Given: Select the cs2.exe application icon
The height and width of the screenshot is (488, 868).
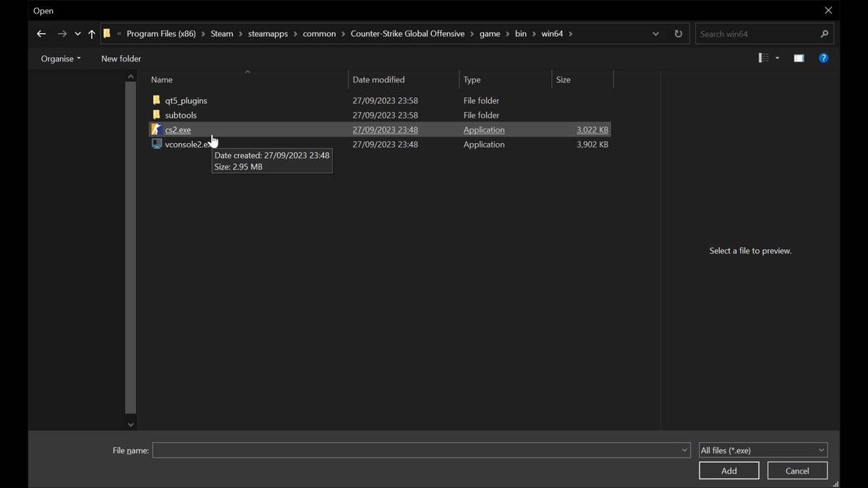Looking at the screenshot, I should [x=156, y=130].
